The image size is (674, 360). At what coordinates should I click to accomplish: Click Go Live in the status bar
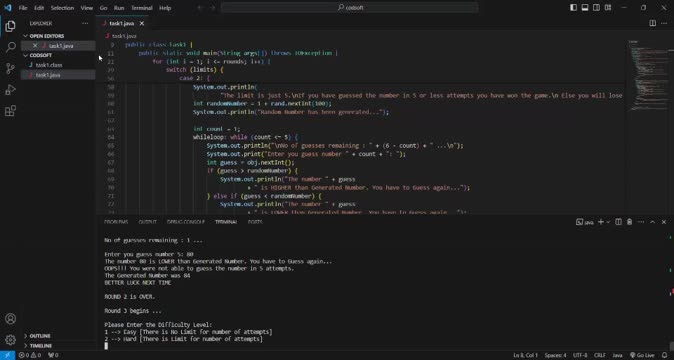(642, 355)
